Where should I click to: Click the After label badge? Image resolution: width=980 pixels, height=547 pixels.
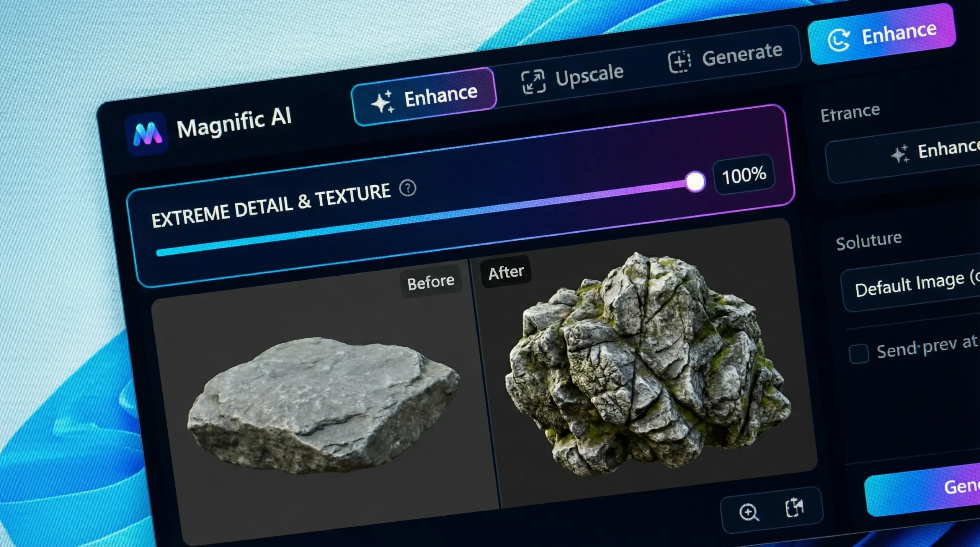(506, 272)
